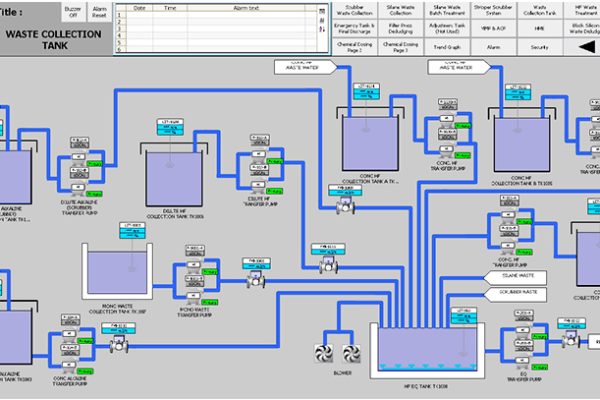This screenshot has height=400, width=600.
Task: Toggle green status tag of upper Dilute HF pump
Action: pyautogui.click(x=275, y=162)
